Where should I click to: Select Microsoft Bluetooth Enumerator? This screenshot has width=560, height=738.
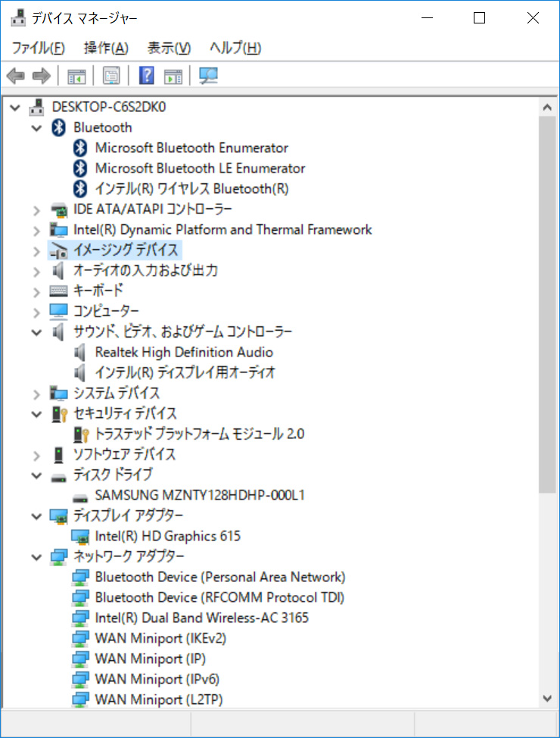pyautogui.click(x=191, y=148)
